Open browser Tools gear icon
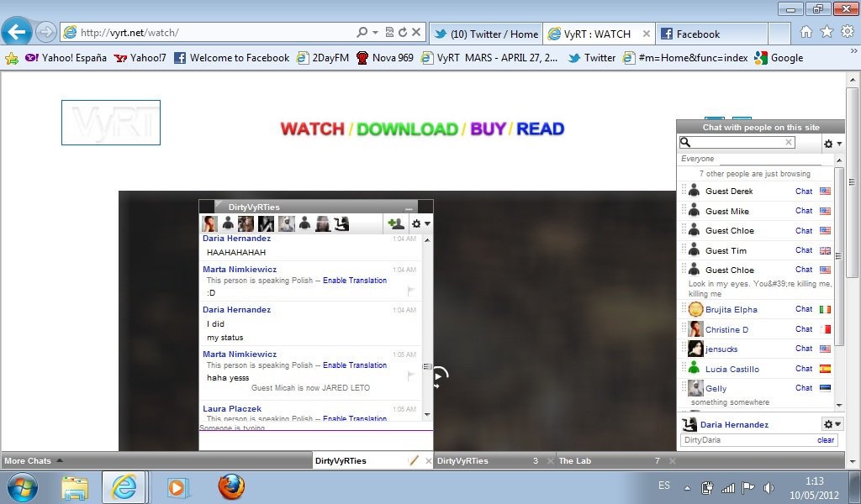Viewport: 861px width, 504px height. [848, 32]
